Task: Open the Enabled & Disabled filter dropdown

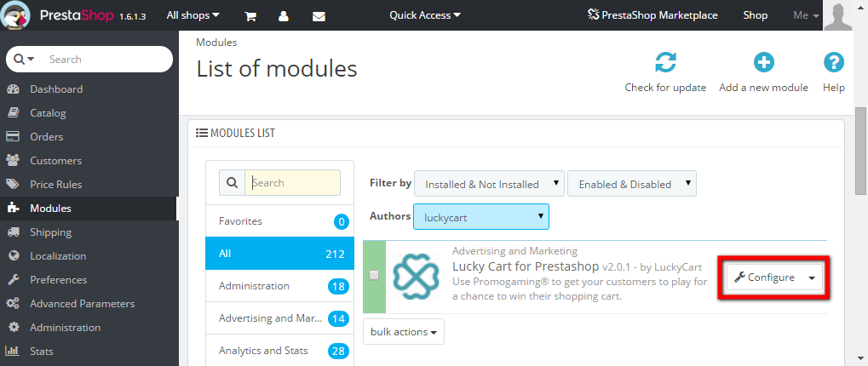Action: (632, 184)
